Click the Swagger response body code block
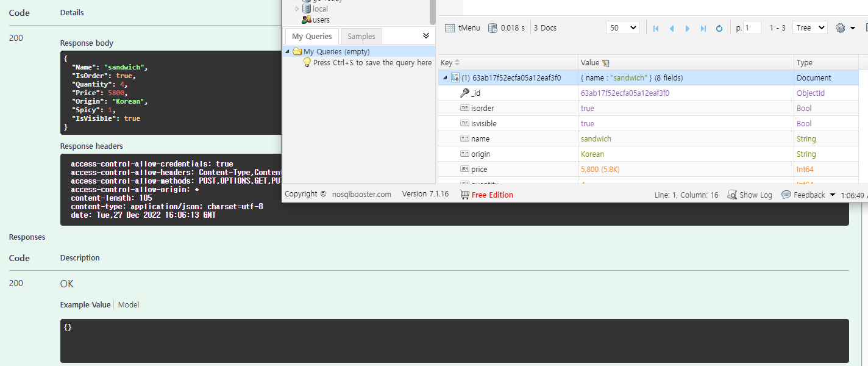Viewport: 868px width, 366px height. [171, 93]
